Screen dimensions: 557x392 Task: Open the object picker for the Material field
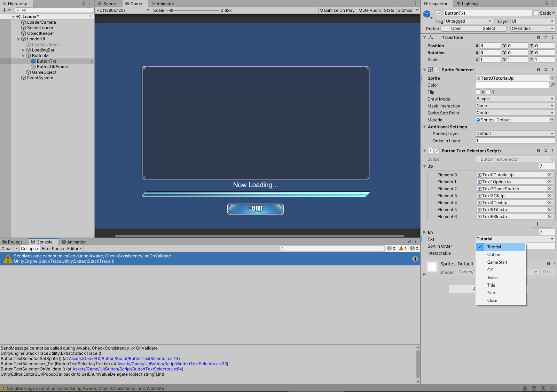point(552,120)
